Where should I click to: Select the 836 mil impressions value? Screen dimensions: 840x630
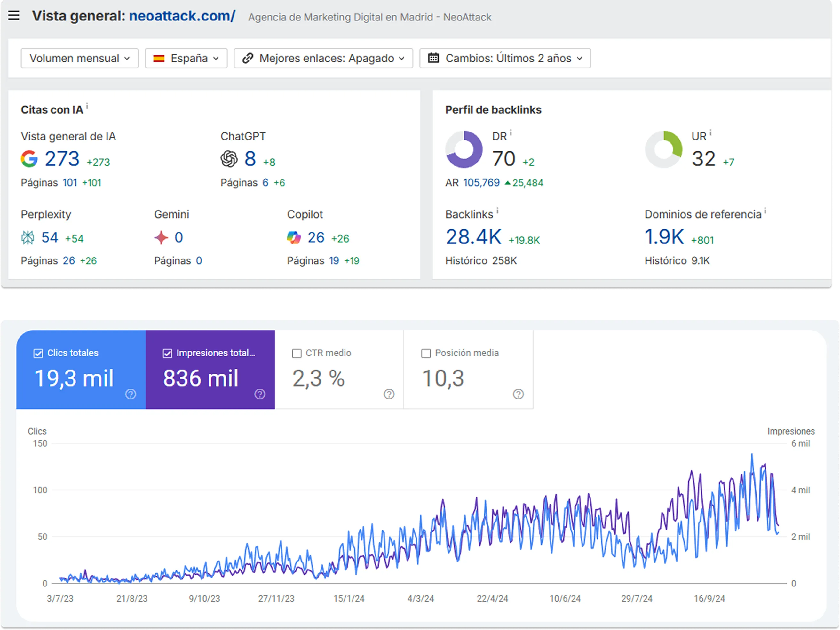pos(201,379)
